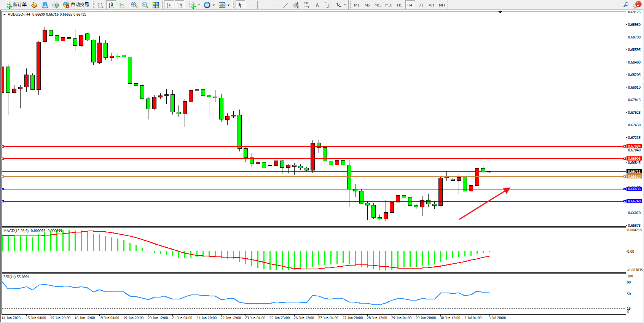
Task: Click the red arrow drawn on chart
Action: coord(484,204)
